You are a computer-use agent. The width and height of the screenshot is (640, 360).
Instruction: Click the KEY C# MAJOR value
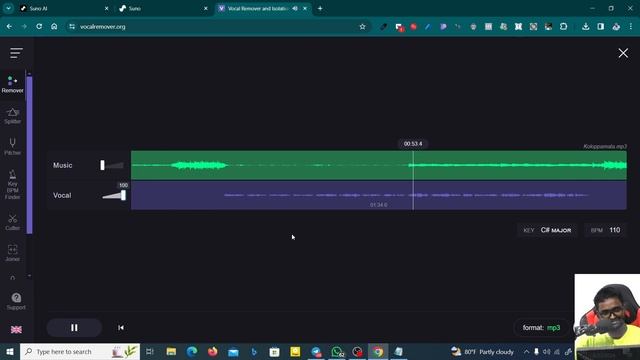[x=556, y=230]
